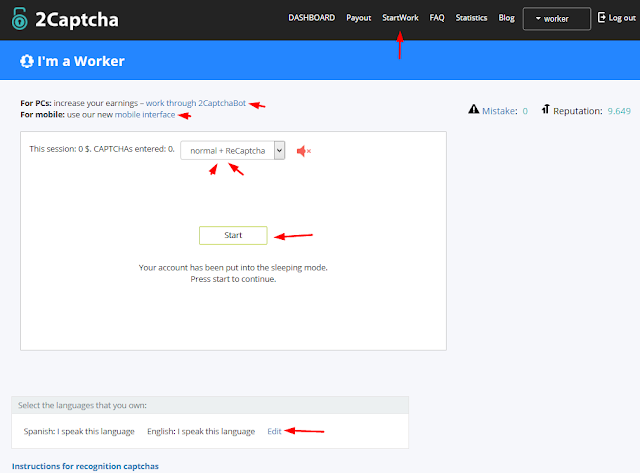640x473 pixels.
Task: Click the 2Captcha padlock logo icon
Action: pyautogui.click(x=19, y=19)
